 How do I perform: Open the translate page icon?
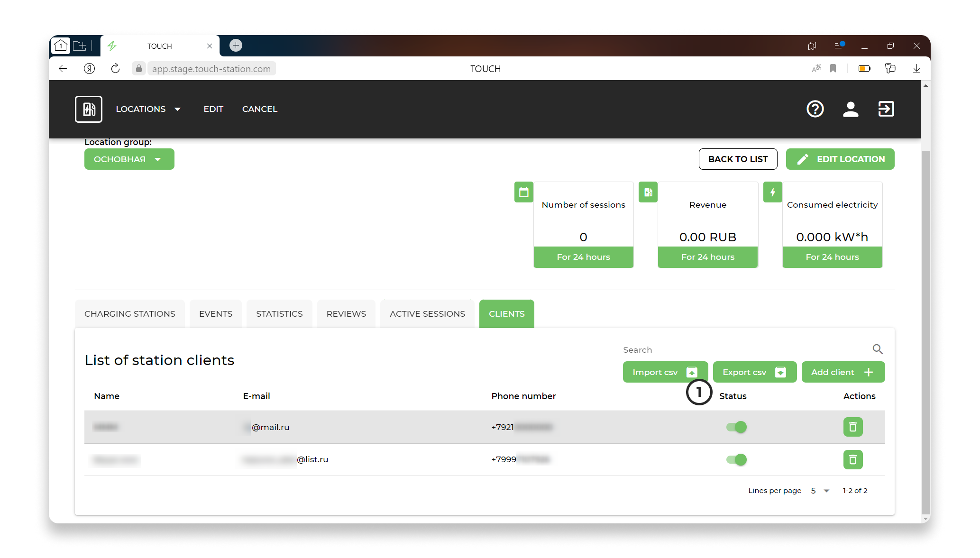point(816,69)
